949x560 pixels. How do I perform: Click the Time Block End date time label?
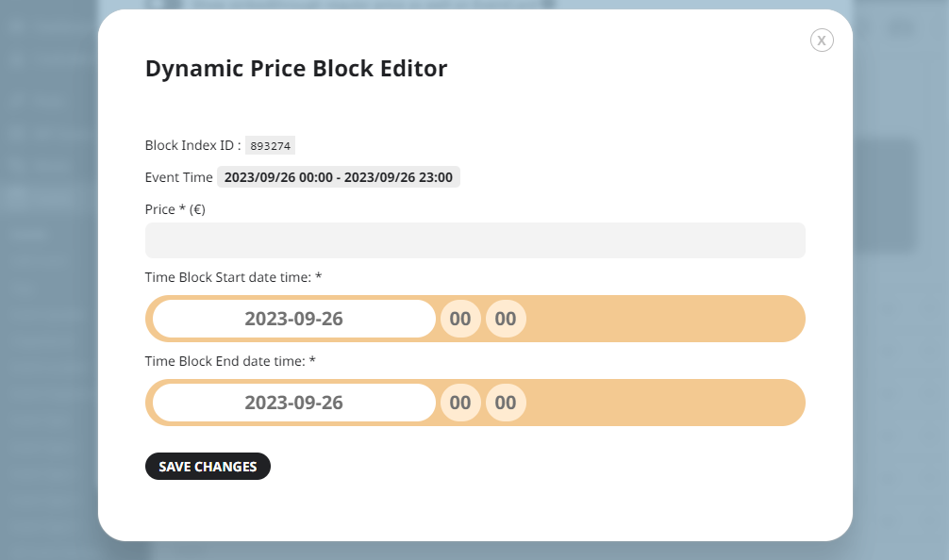pos(230,361)
